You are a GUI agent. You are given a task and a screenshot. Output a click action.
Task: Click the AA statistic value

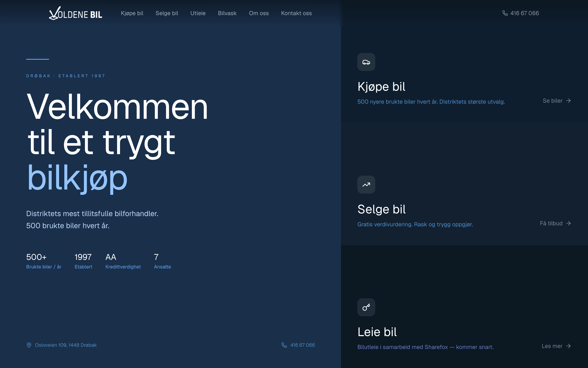111,257
